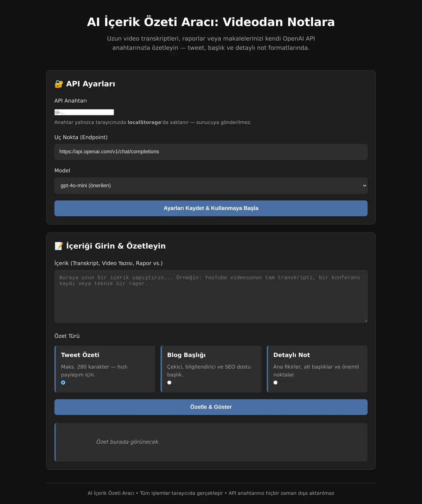Image resolution: width=422 pixels, height=504 pixels.
Task: Save settings with Ayarları Kaydet & Kullanmaya Başla
Action: pos(211,208)
